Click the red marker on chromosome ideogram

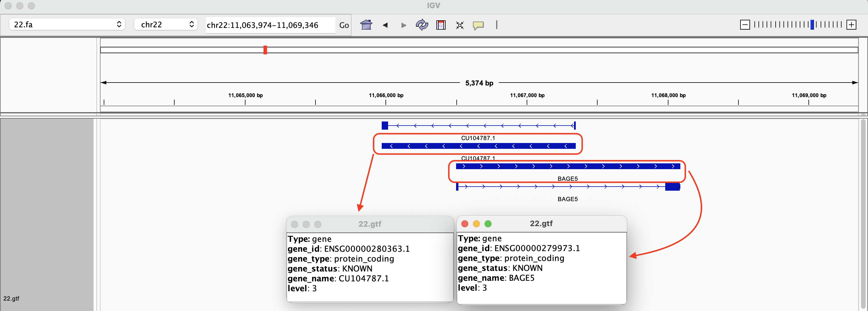point(265,50)
